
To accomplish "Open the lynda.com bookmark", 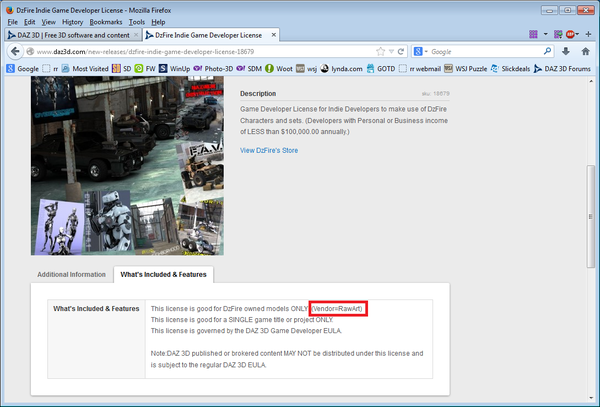I will [341, 68].
